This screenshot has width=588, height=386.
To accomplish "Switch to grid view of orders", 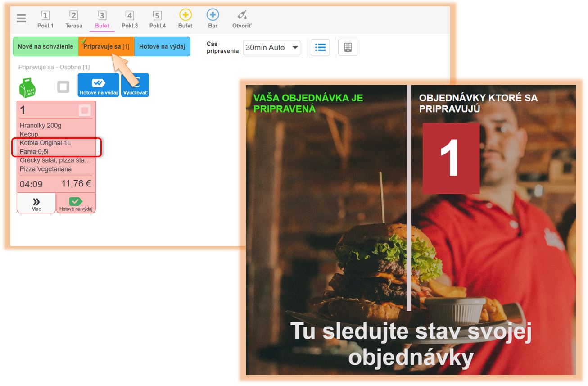I will pos(348,47).
